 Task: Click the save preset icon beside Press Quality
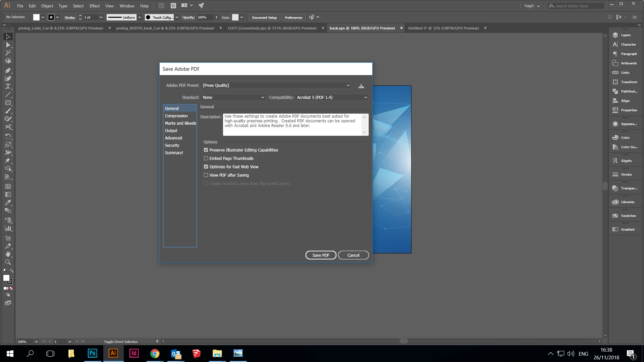pos(361,86)
